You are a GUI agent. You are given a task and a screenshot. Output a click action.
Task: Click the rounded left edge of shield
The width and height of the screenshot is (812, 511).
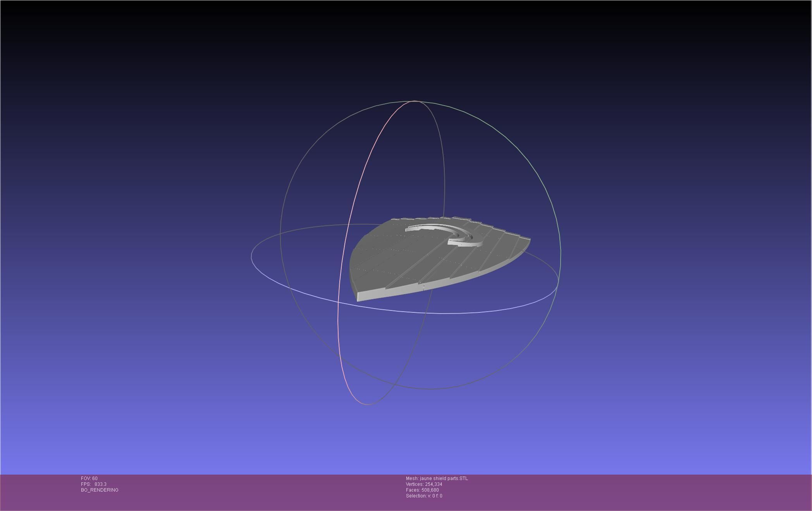pyautogui.click(x=352, y=269)
